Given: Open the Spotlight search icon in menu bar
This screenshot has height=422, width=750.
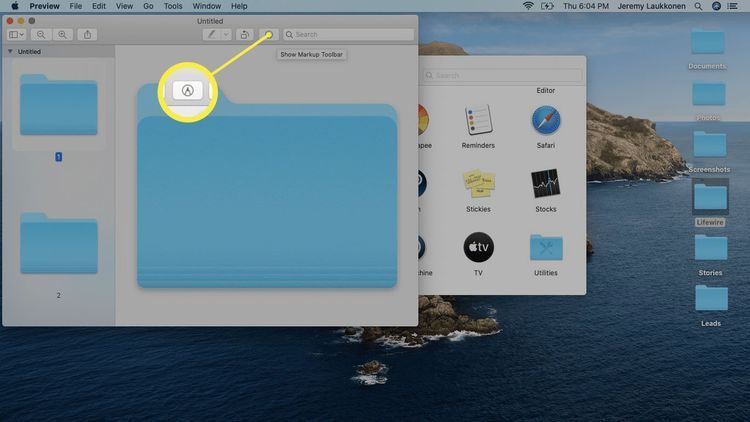Looking at the screenshot, I should (x=698, y=6).
